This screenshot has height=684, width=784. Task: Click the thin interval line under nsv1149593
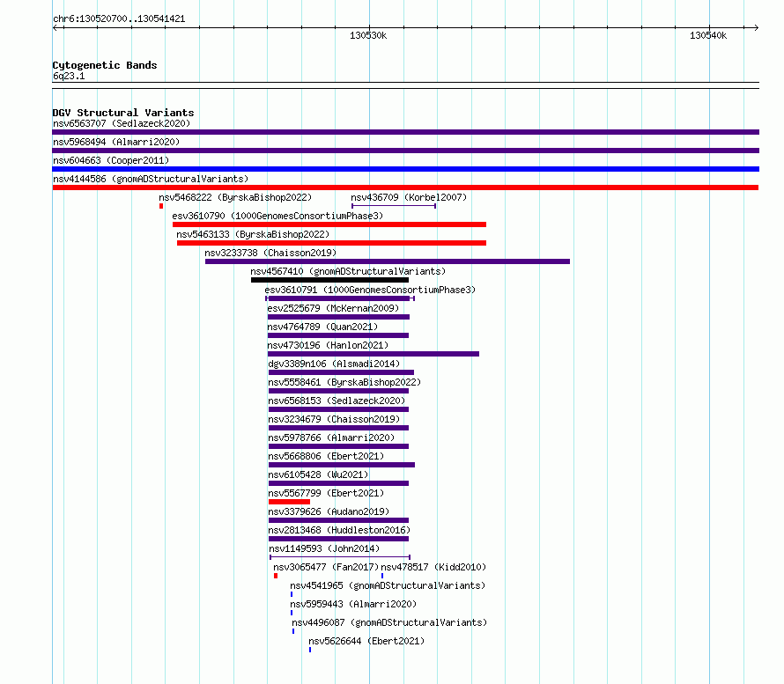(340, 557)
